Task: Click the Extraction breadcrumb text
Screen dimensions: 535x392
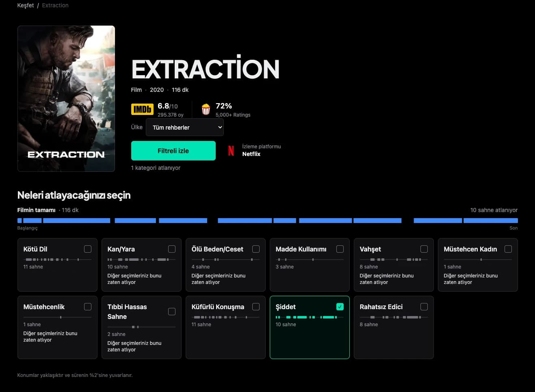Action: (55, 5)
